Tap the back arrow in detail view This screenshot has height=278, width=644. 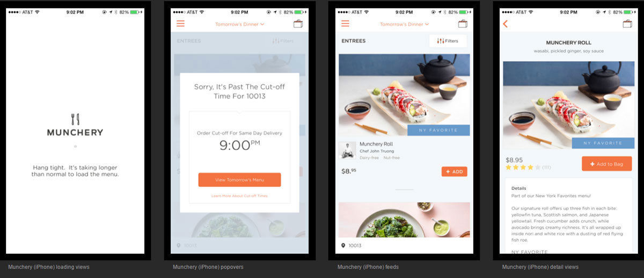(x=505, y=24)
